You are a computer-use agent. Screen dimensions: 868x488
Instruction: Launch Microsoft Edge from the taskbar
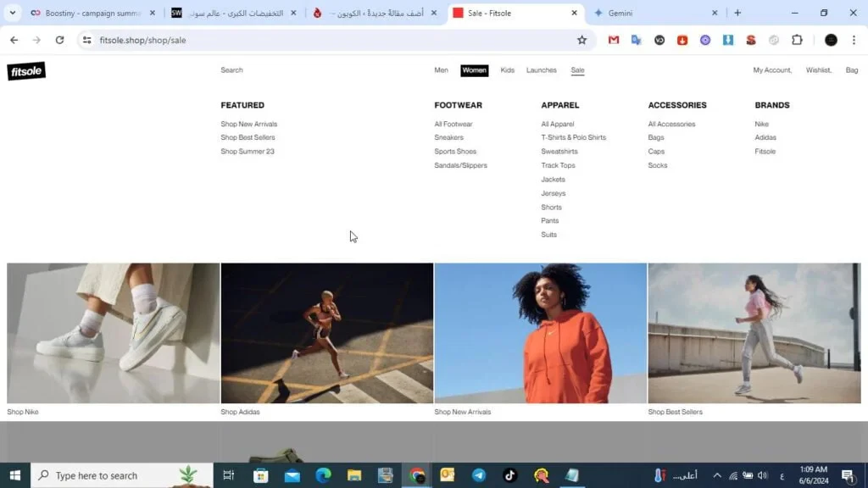pos(323,475)
